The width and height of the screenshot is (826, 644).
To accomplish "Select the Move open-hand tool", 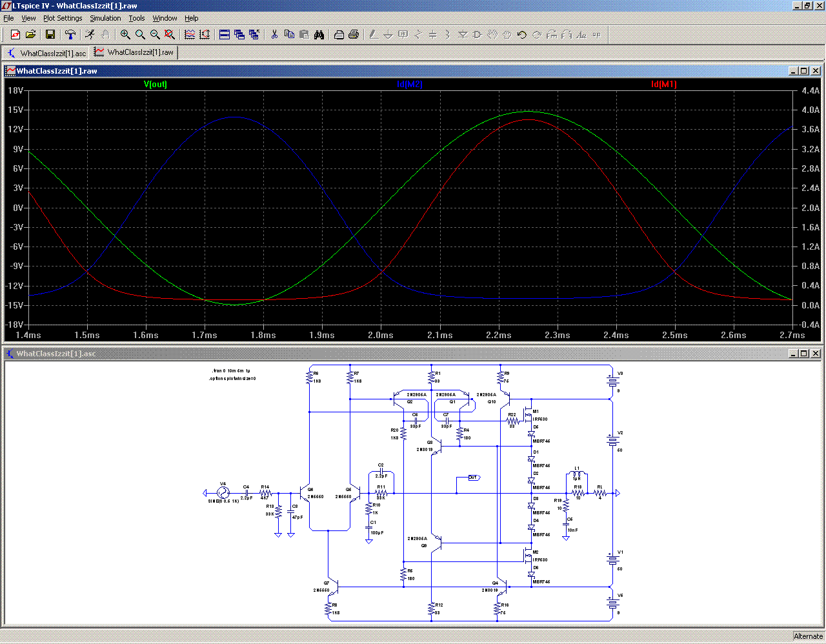I will point(492,35).
